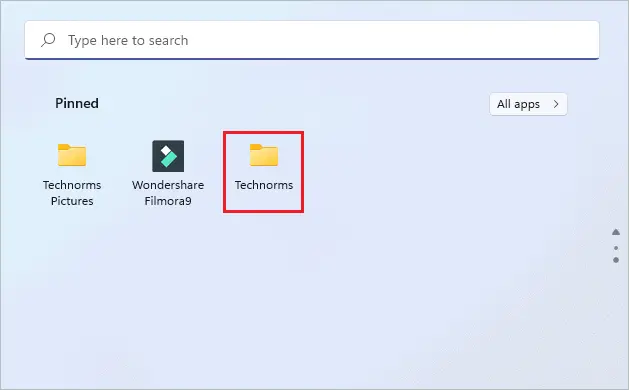The height and width of the screenshot is (390, 629).
Task: Open the Technorms Pictures pinned folder
Action: pos(72,174)
